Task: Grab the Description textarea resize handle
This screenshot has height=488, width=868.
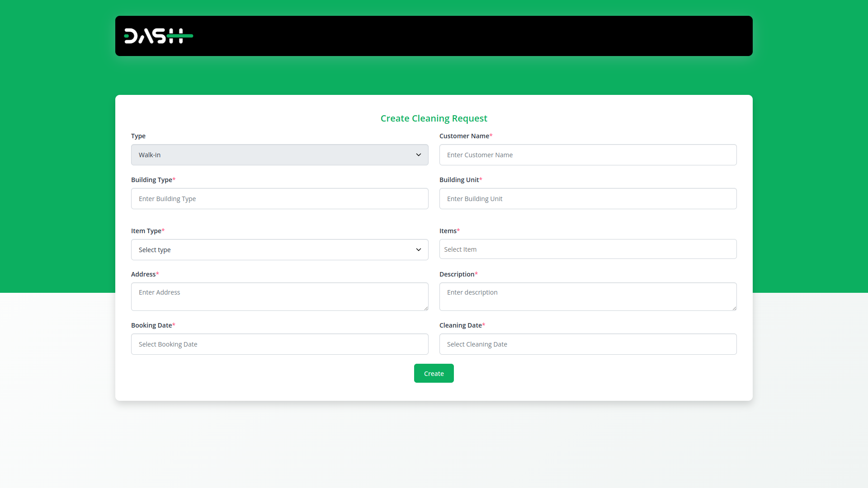Action: coord(734,308)
